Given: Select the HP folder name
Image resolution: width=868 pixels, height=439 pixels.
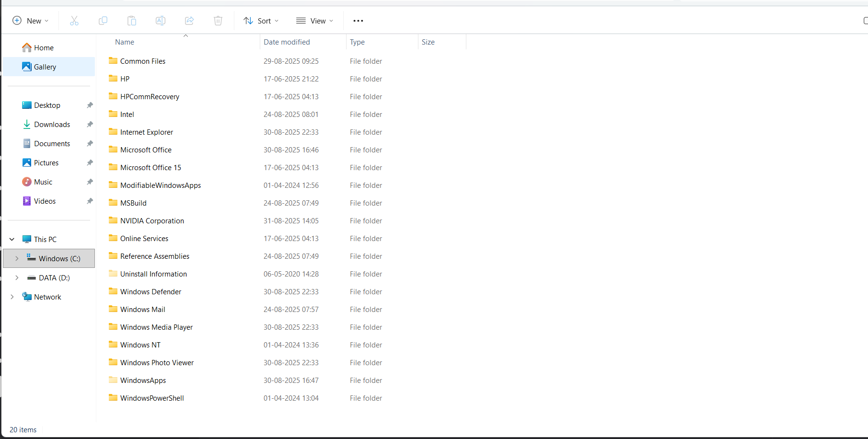Looking at the screenshot, I should (125, 79).
